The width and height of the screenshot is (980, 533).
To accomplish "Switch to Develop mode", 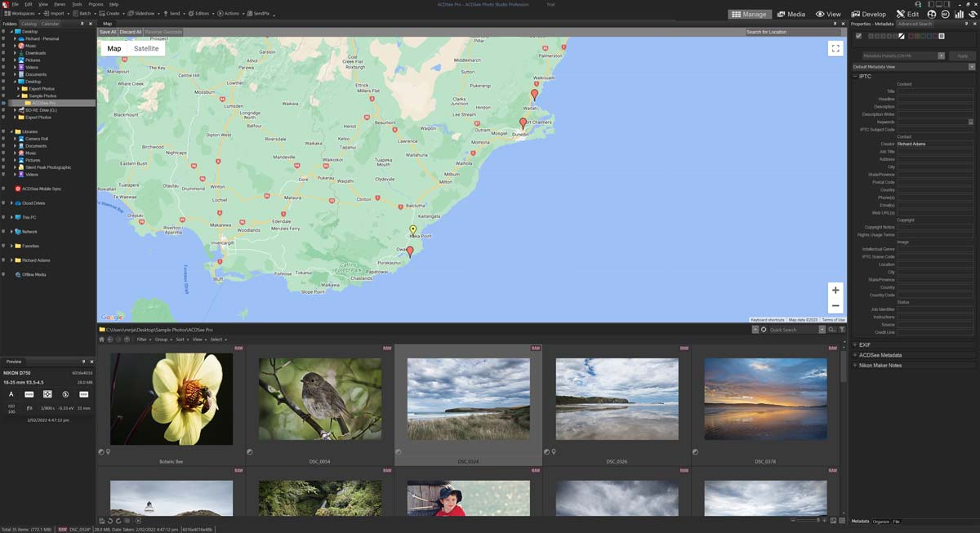I will (x=868, y=14).
